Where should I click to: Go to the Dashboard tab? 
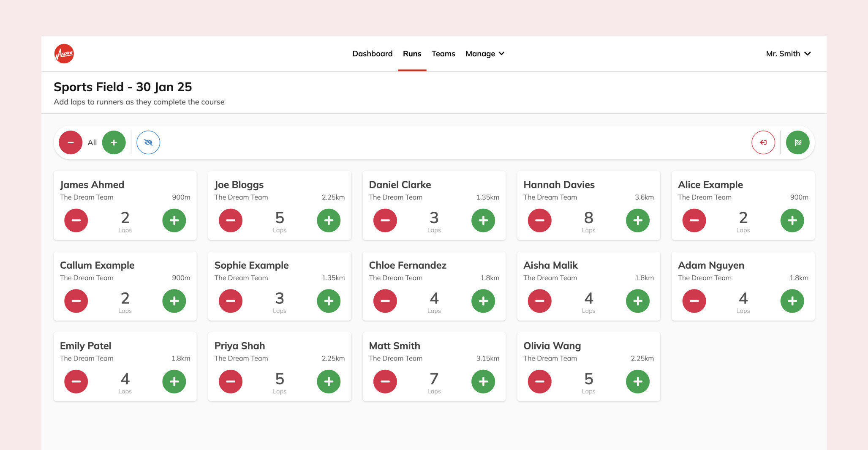(x=372, y=54)
